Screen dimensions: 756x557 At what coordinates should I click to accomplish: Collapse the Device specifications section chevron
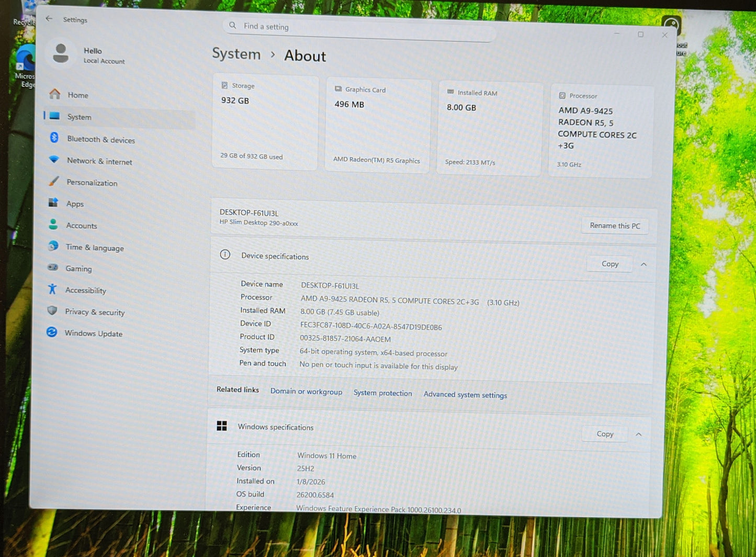pyautogui.click(x=644, y=264)
